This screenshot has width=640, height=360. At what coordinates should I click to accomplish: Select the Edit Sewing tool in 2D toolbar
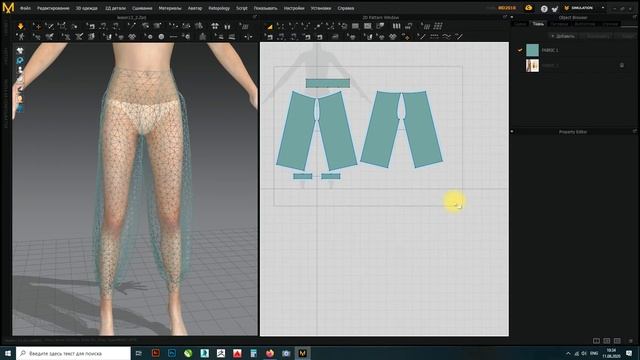(269, 37)
